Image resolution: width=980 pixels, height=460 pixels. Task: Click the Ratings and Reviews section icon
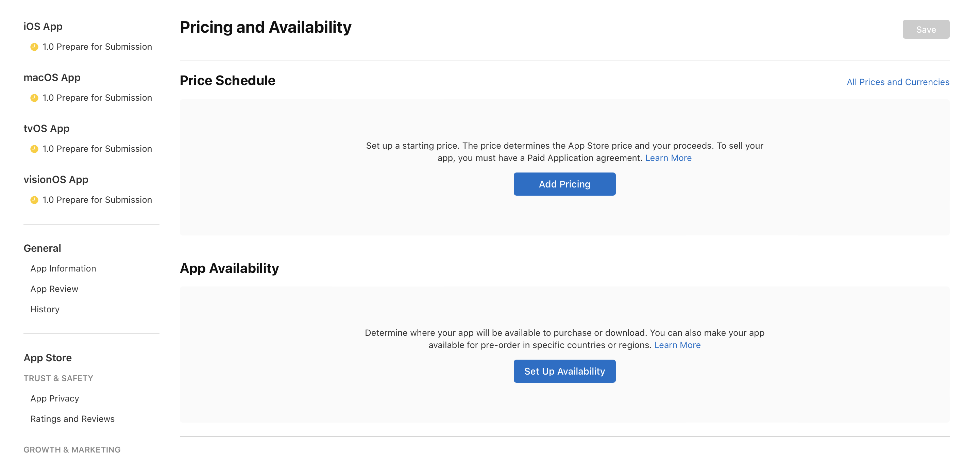pos(72,418)
